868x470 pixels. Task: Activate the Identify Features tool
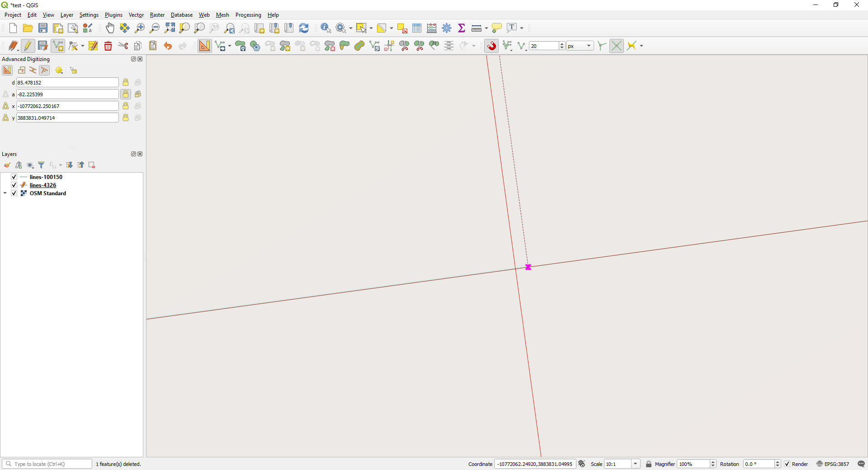(325, 28)
